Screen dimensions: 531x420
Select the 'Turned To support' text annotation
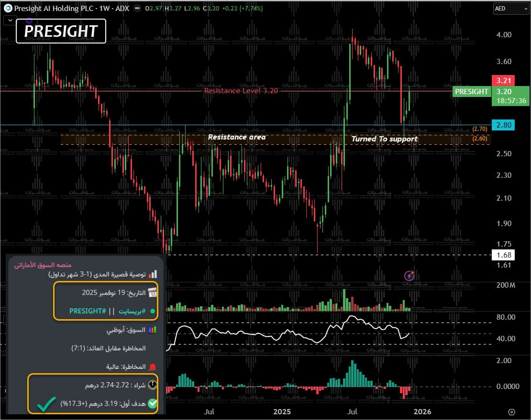pos(384,139)
